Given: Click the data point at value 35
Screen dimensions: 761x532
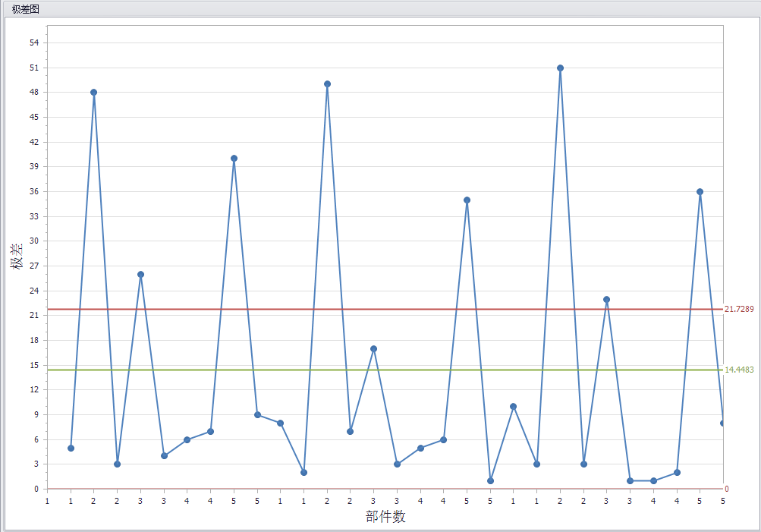Looking at the screenshot, I should click(467, 200).
